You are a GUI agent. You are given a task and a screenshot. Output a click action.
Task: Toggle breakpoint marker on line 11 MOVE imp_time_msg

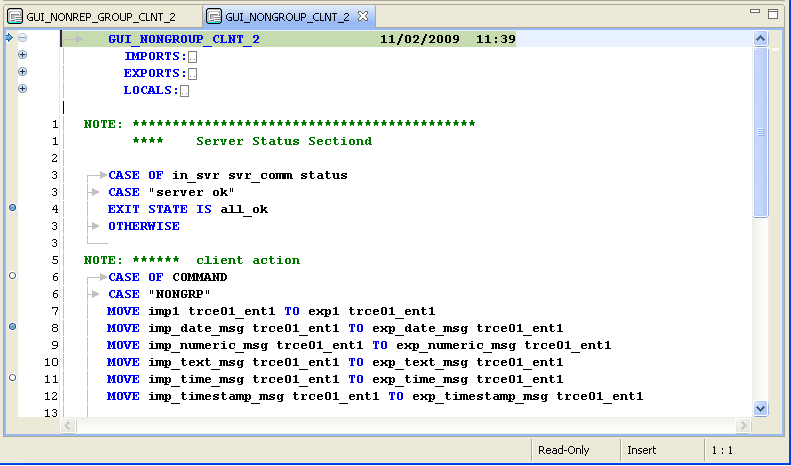pyautogui.click(x=13, y=377)
